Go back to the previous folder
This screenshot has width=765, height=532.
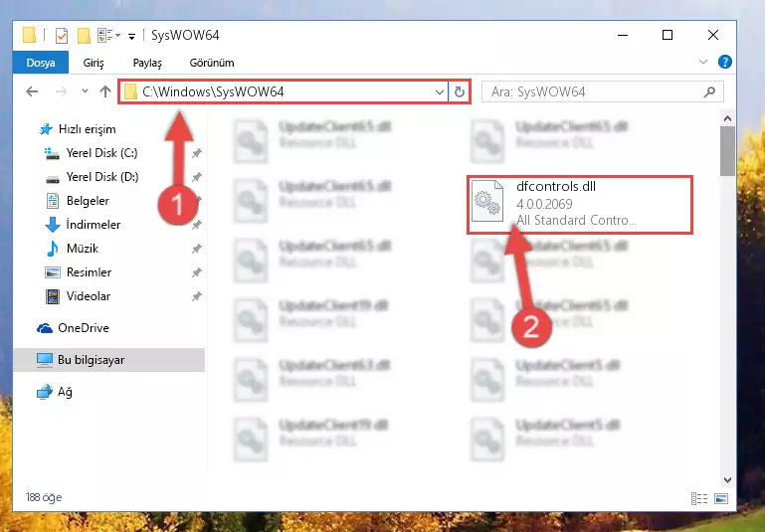point(32,91)
